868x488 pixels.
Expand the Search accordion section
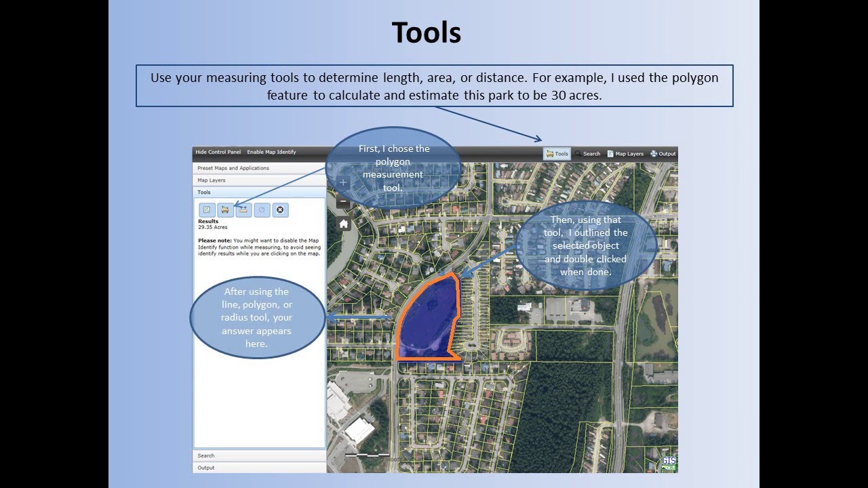click(260, 455)
